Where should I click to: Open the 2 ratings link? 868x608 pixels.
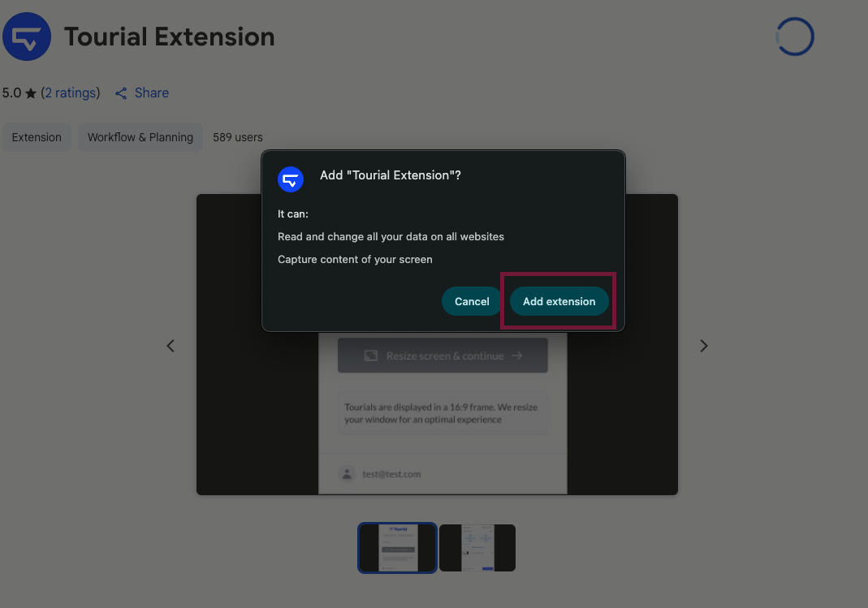pos(71,93)
